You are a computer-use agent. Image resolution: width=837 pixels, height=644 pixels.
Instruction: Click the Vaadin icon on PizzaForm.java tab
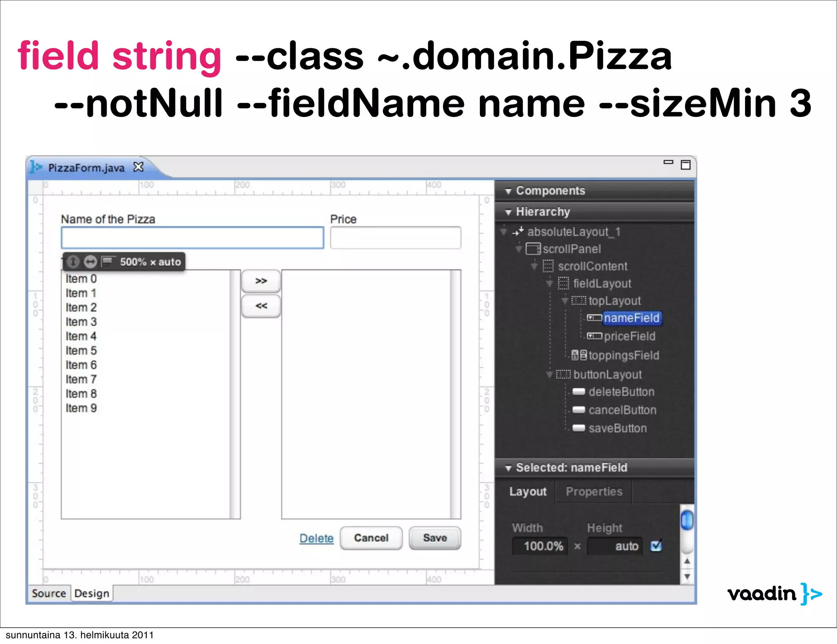tap(37, 167)
